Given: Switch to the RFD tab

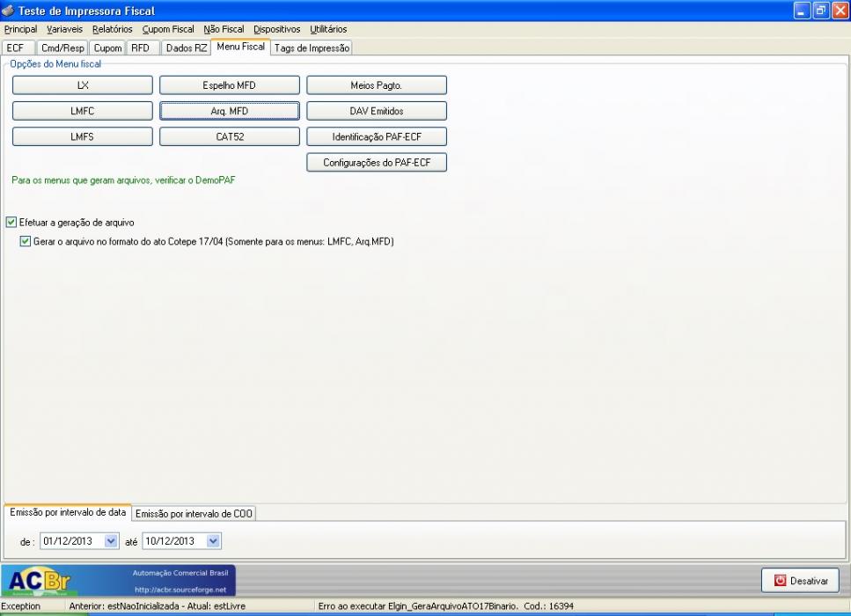Looking at the screenshot, I should click(x=143, y=48).
